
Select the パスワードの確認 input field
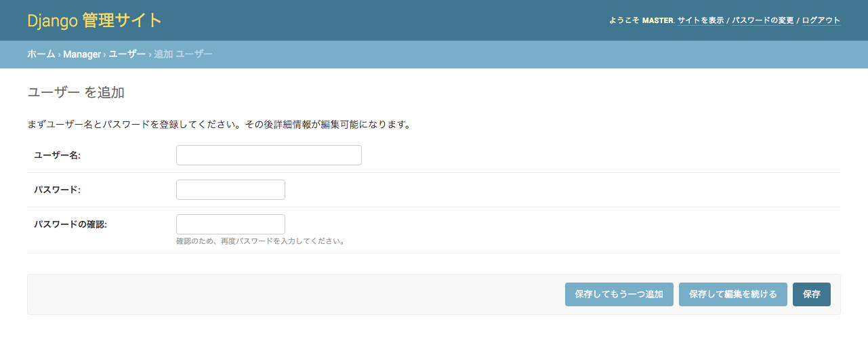(230, 224)
